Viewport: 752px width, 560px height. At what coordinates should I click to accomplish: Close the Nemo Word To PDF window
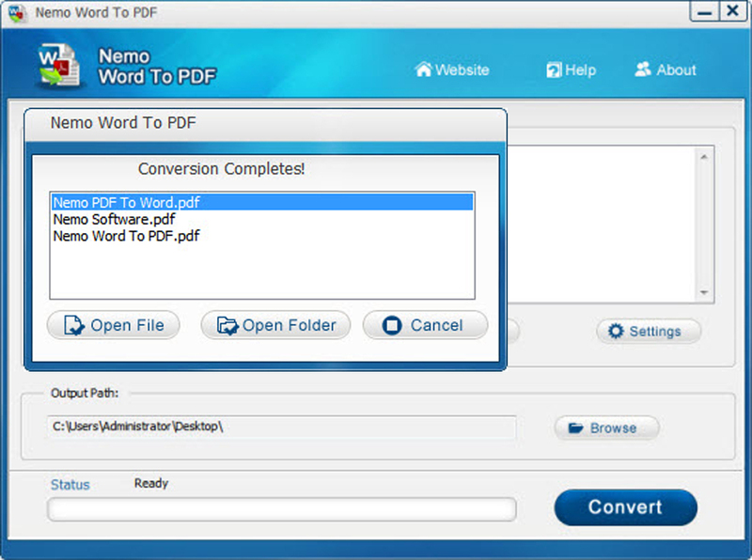[733, 11]
